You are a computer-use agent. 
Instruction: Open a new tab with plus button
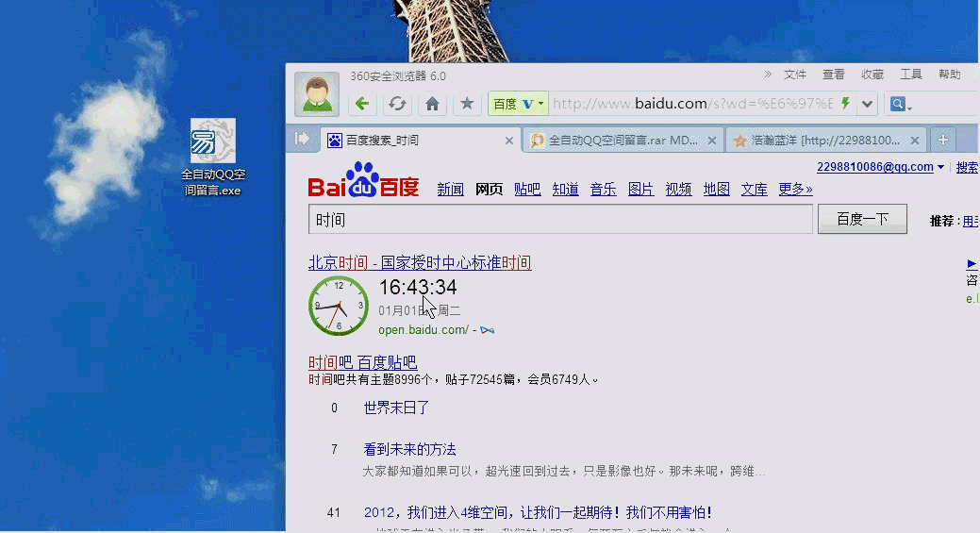(x=942, y=140)
